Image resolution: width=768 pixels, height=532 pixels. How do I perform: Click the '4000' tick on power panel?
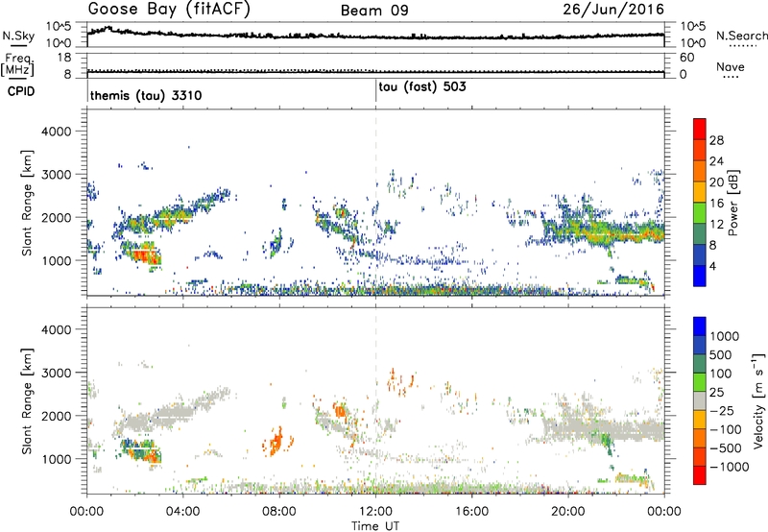[56, 132]
